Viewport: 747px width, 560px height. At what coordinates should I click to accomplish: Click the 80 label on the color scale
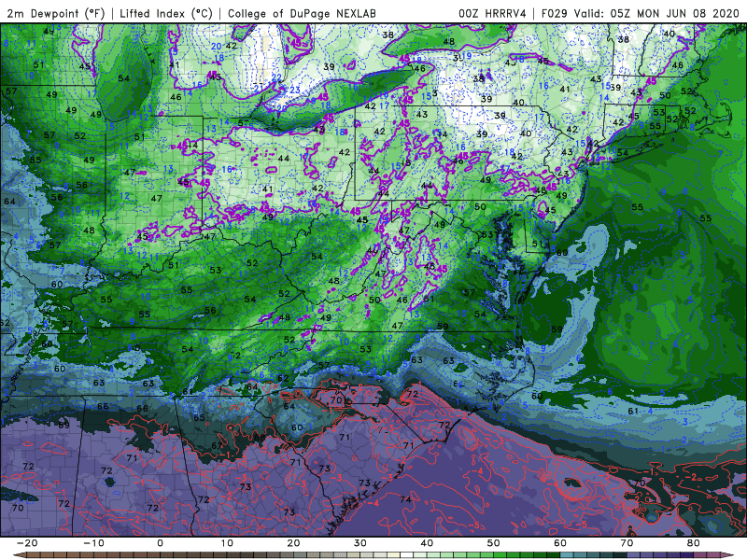tap(694, 543)
